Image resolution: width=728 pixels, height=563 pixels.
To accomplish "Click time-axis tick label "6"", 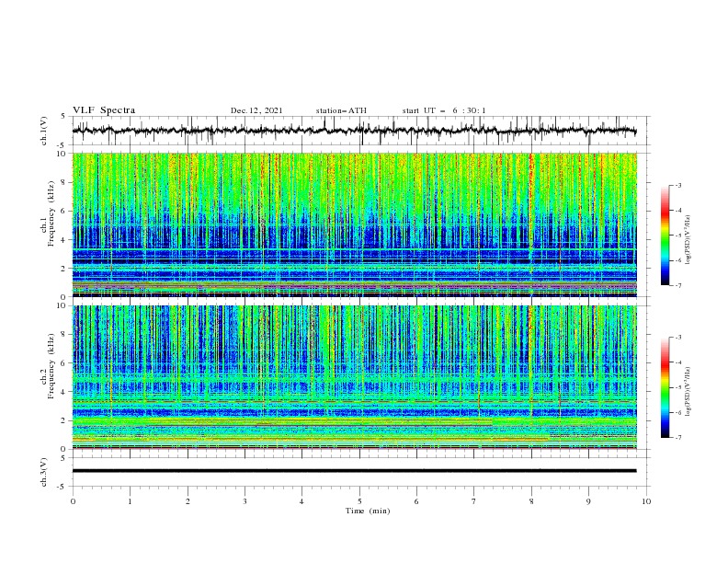I will point(416,501).
